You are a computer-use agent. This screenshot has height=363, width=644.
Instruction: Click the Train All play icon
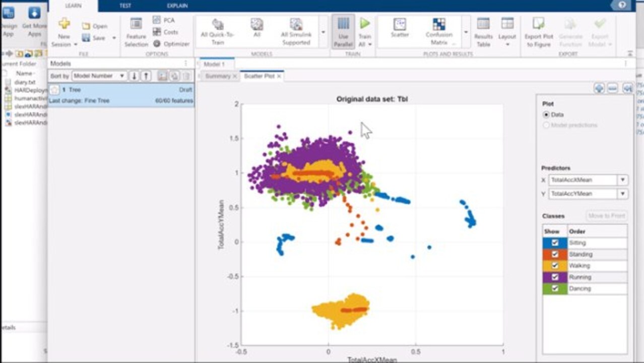pyautogui.click(x=365, y=24)
